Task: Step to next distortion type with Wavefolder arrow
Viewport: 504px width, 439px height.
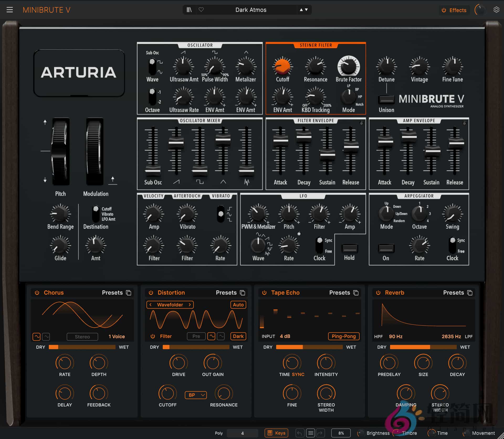Action: 190,305
